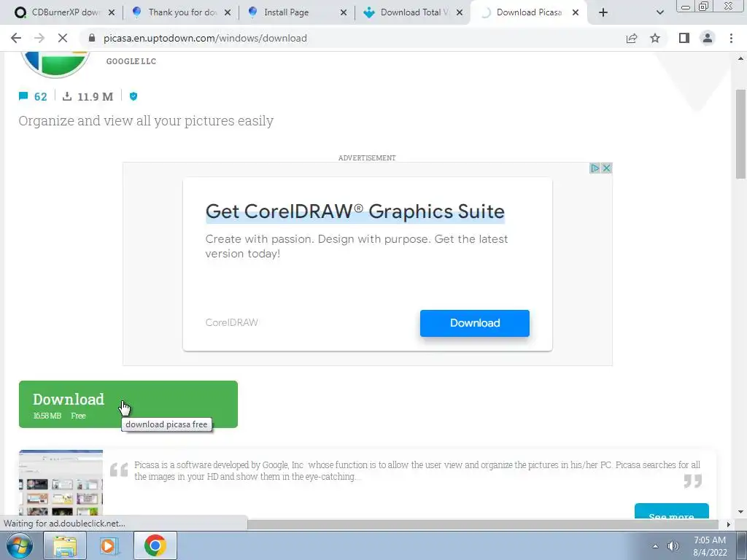
Task: Launch Windows Media Player from taskbar
Action: point(109,545)
